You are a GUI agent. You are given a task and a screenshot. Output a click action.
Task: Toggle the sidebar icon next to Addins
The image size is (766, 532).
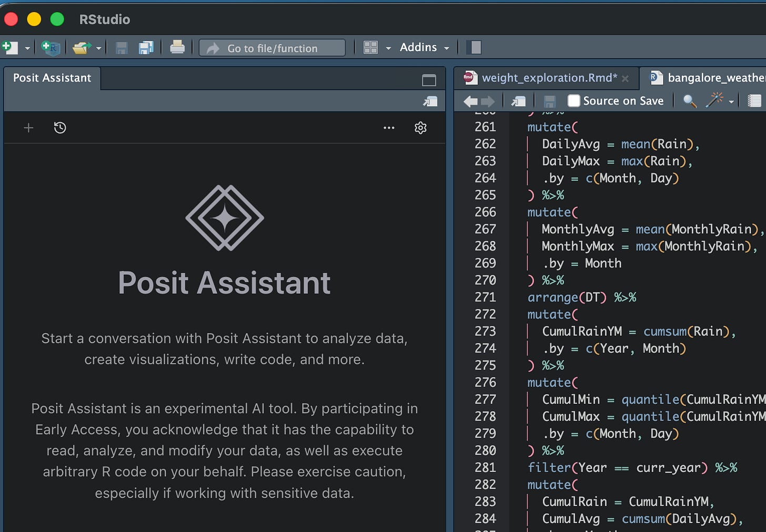(473, 48)
